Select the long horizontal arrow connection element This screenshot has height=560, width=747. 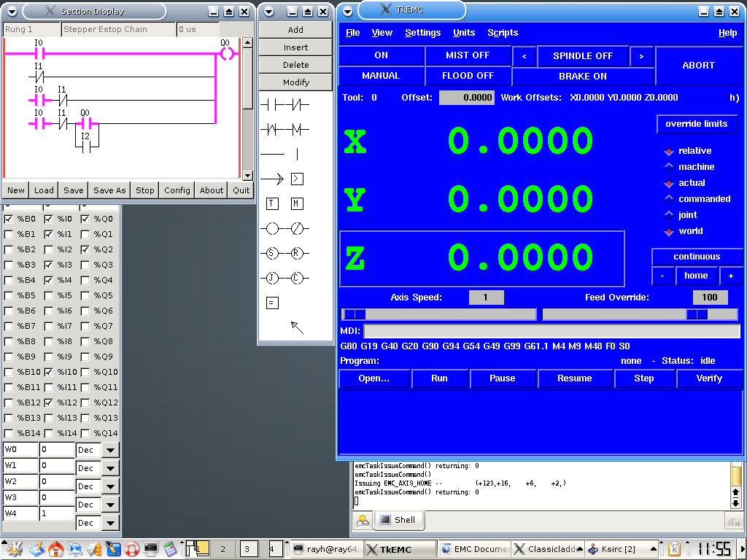(x=272, y=179)
